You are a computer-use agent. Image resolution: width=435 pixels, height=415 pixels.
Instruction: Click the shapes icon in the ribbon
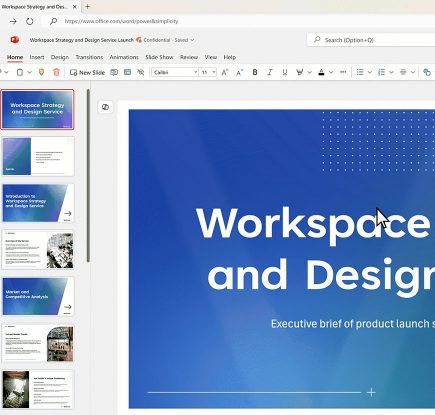pyautogui.click(x=427, y=72)
